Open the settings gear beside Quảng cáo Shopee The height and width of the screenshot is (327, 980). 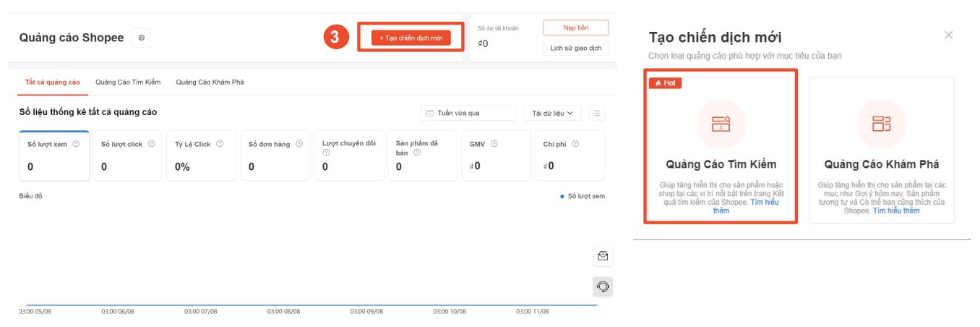(142, 38)
